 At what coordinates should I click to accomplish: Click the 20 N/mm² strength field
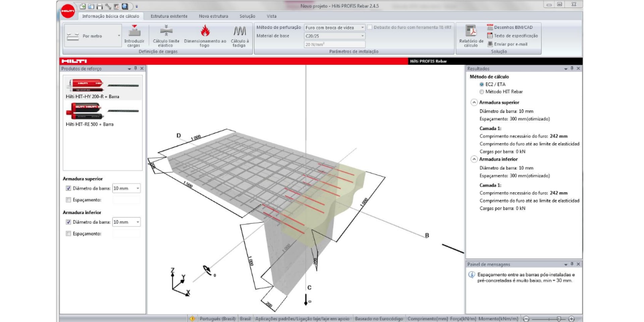(334, 44)
